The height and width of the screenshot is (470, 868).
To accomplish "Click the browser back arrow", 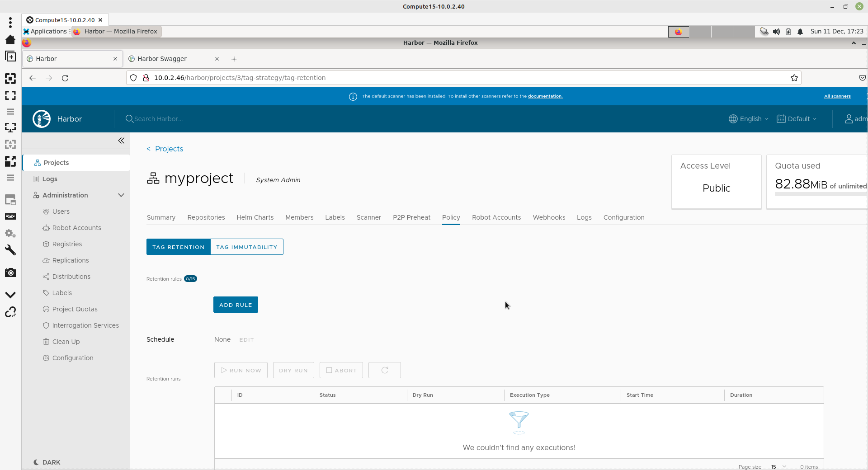I will coord(33,78).
